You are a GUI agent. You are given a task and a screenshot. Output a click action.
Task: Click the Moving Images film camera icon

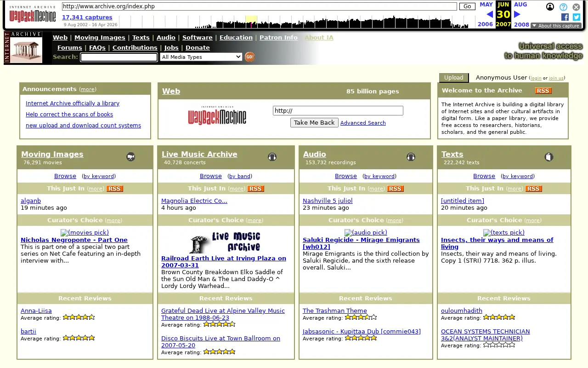131,157
